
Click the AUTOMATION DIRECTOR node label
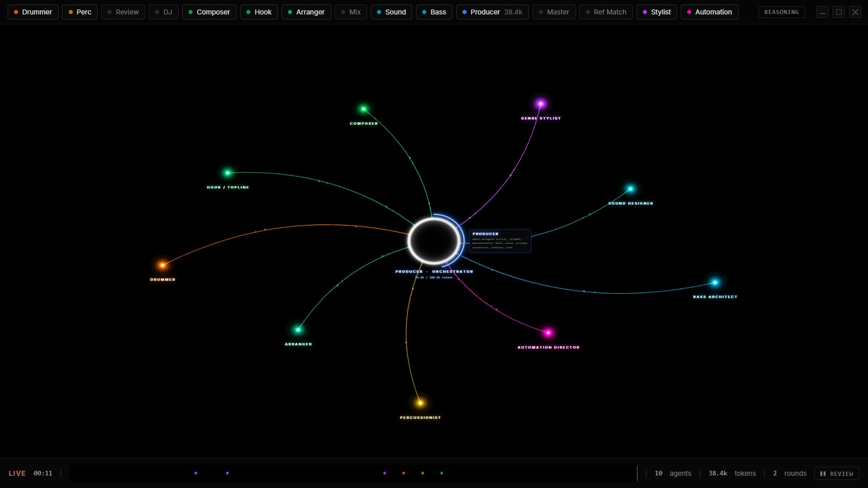point(548,347)
